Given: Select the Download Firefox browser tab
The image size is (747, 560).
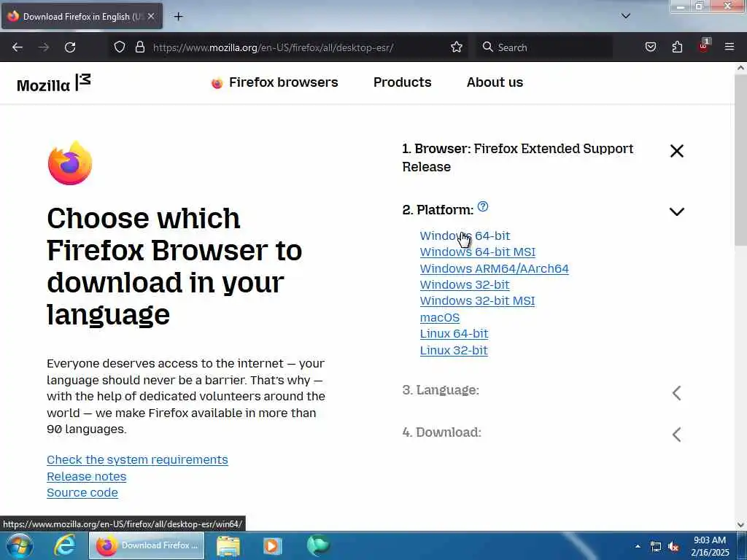Looking at the screenshot, I should pos(82,17).
